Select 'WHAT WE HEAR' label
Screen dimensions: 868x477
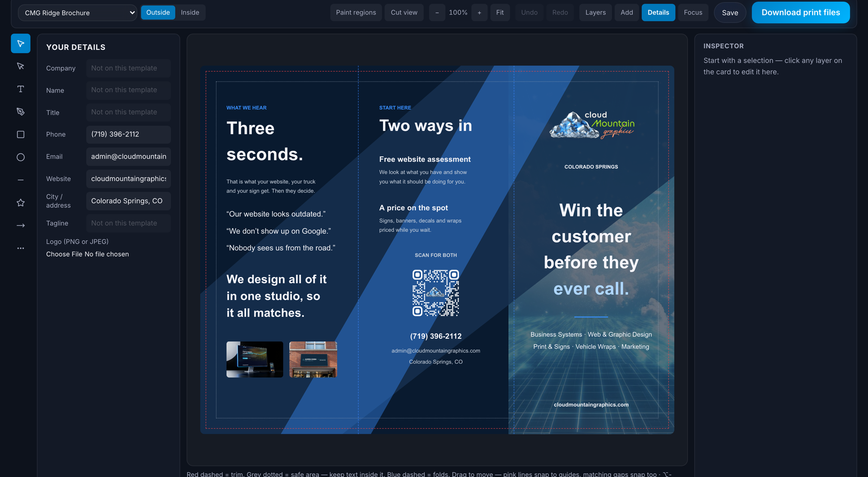pyautogui.click(x=246, y=108)
